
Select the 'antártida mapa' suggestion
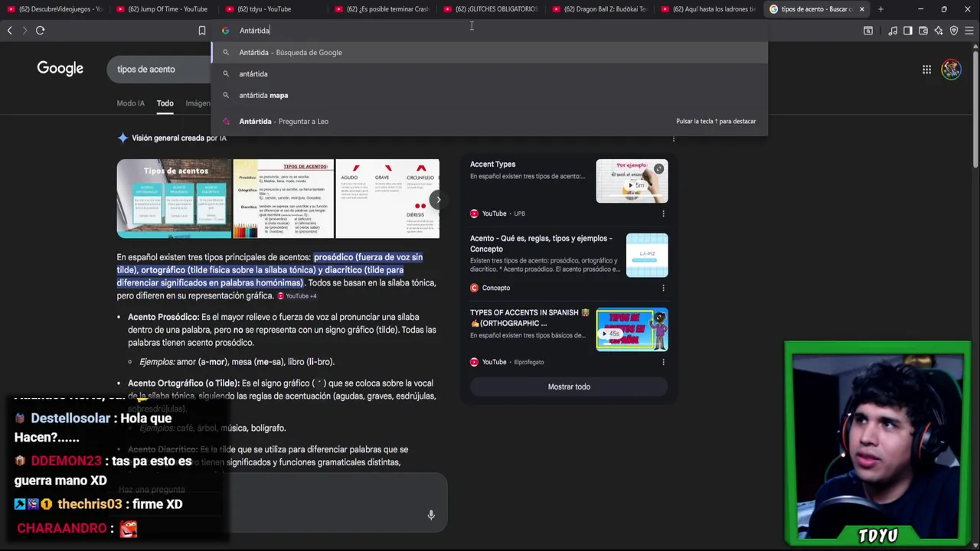click(489, 96)
